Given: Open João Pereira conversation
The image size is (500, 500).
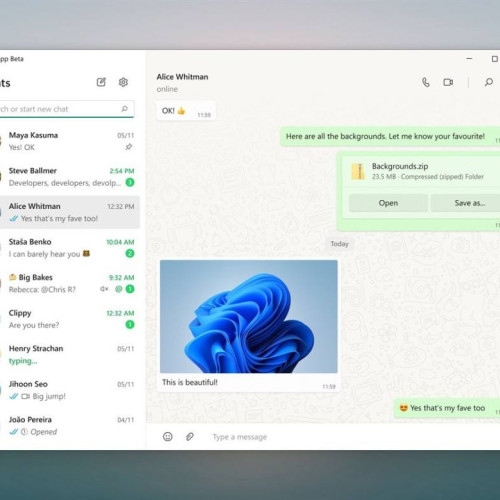Looking at the screenshot, I should 70,426.
